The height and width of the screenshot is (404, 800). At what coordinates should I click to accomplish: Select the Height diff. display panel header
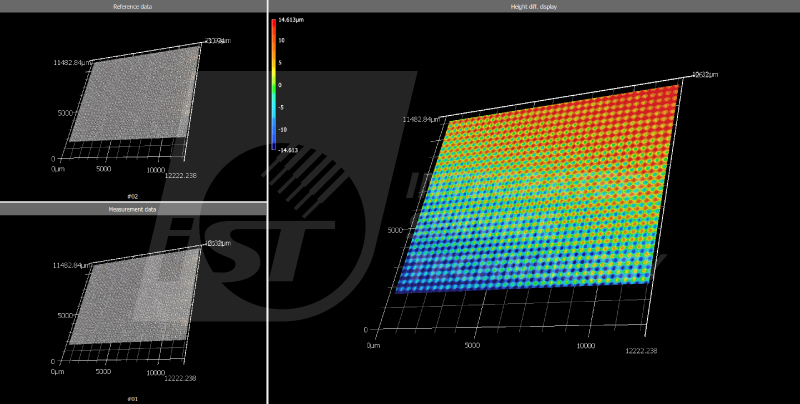pos(534,7)
